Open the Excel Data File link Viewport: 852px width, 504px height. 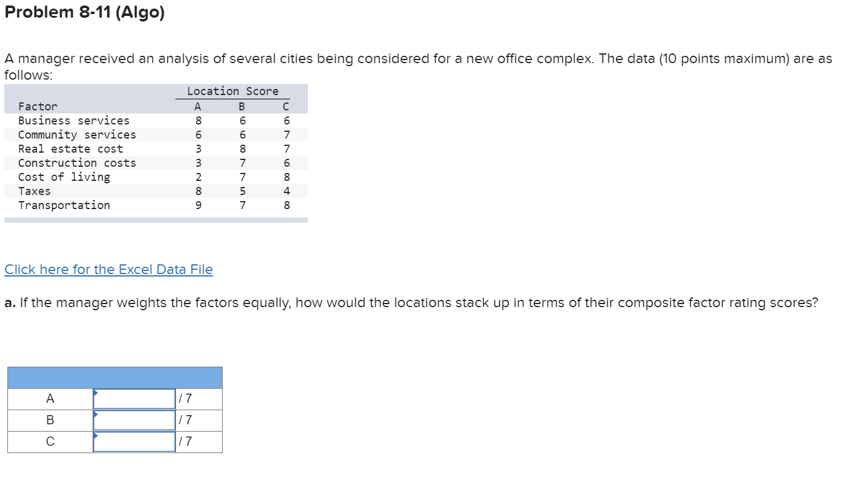(x=109, y=269)
